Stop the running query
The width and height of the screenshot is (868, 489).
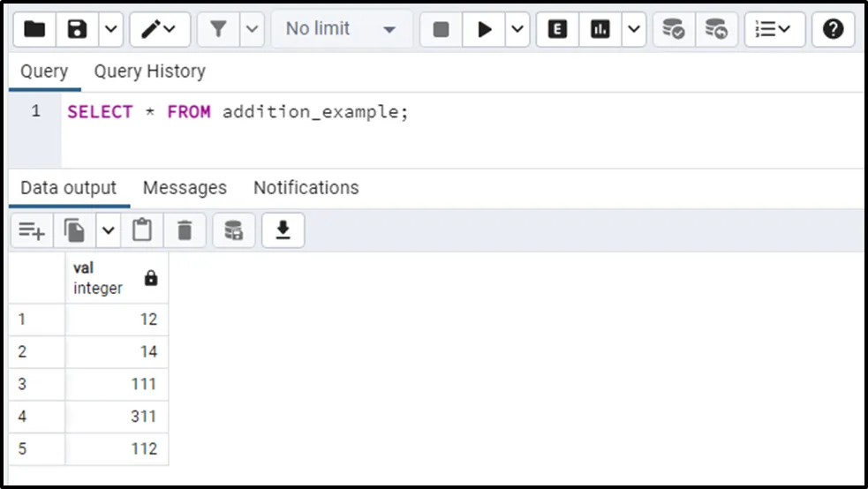[441, 29]
